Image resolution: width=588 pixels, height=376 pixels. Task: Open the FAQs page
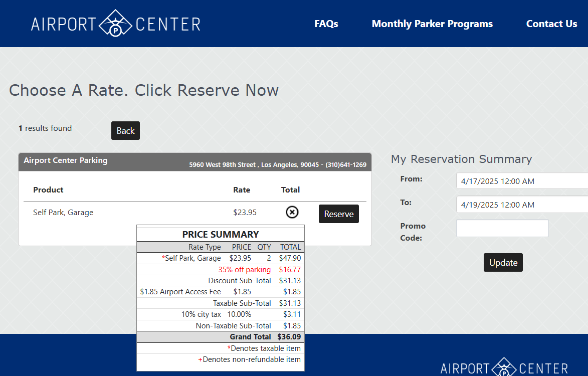(x=326, y=24)
